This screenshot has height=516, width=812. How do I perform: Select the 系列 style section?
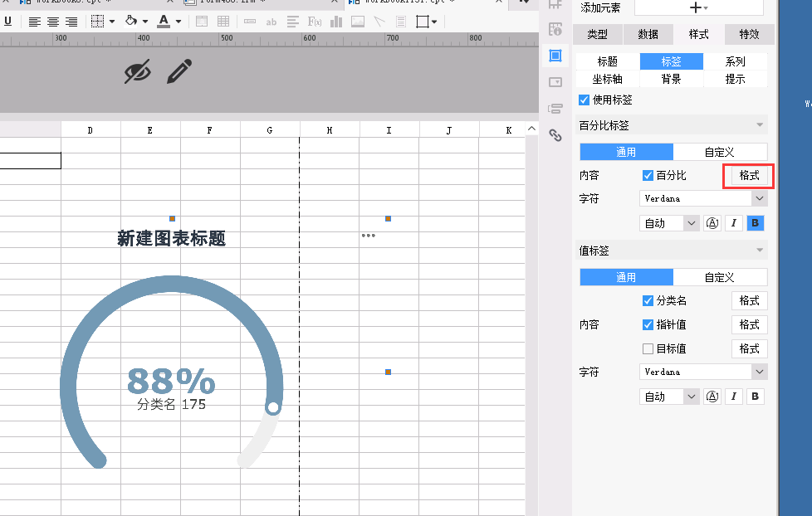735,61
